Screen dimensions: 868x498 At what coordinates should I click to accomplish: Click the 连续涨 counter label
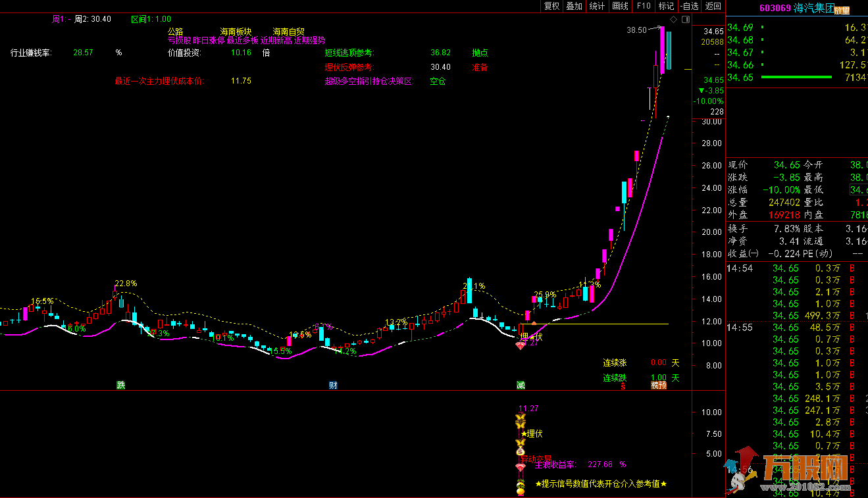[615, 362]
